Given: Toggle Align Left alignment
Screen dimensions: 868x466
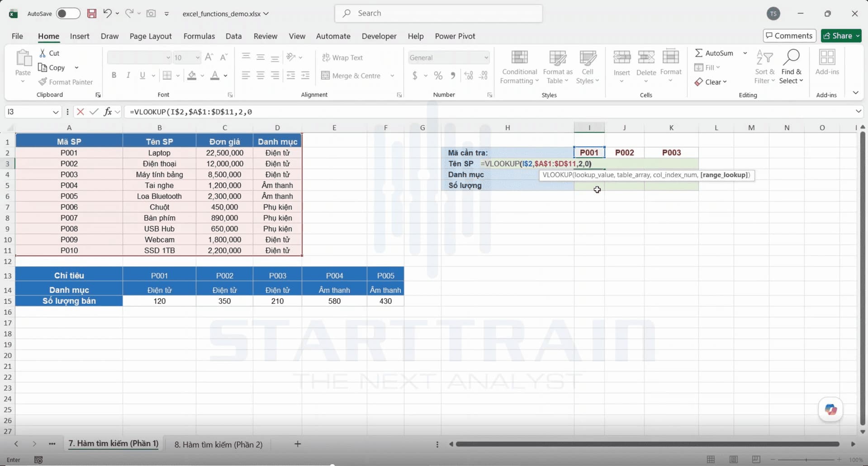Looking at the screenshot, I should coord(246,75).
